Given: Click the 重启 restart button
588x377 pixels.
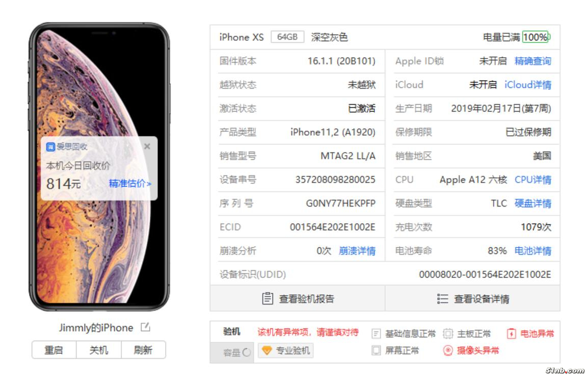Looking at the screenshot, I should point(54,350).
